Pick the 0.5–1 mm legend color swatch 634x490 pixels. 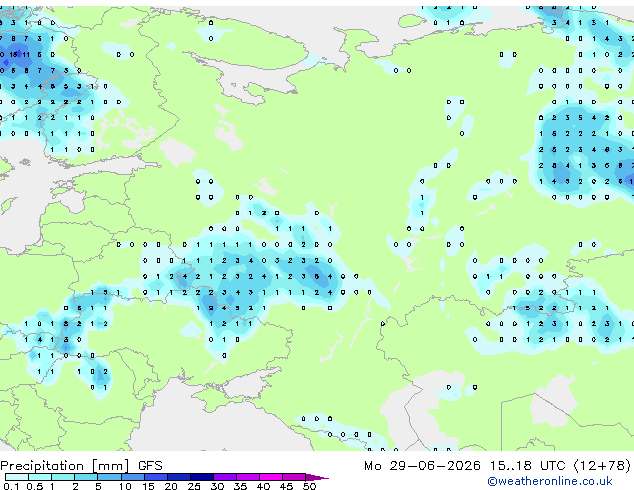pyautogui.click(x=40, y=477)
